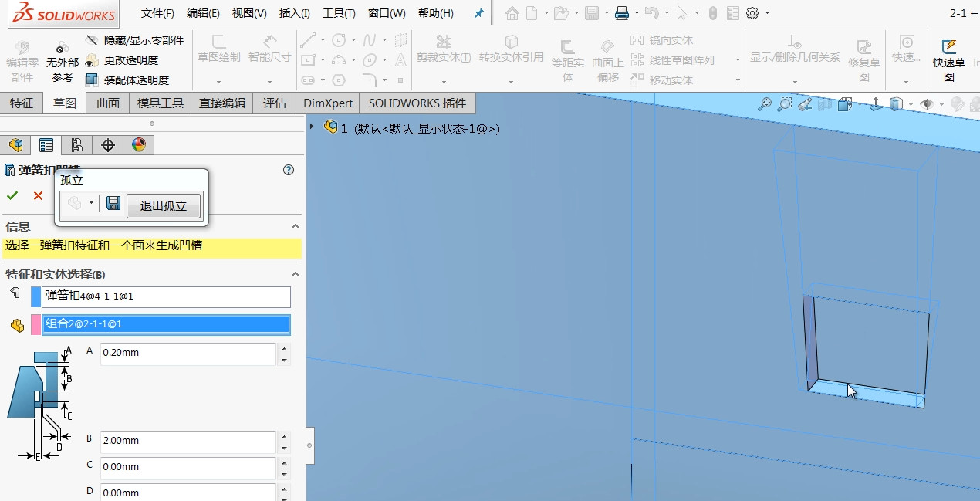Cancel the snap hook groove with red X
This screenshot has width=980, height=501.
[x=38, y=196]
